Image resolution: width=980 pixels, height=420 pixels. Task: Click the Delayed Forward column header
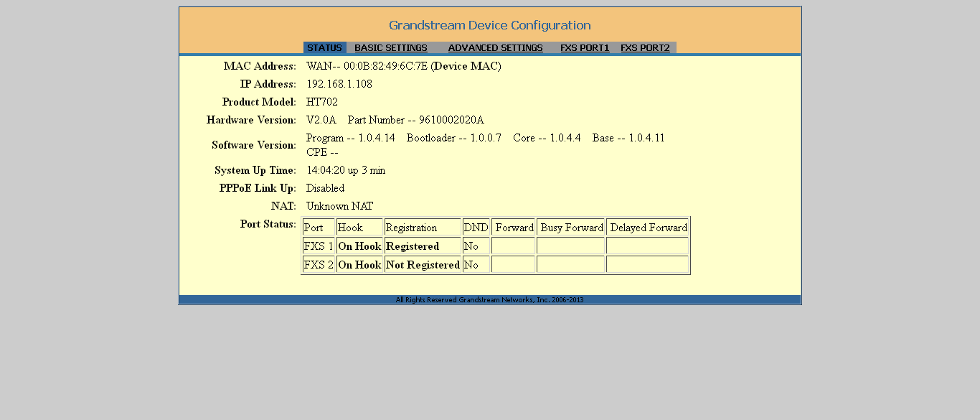648,228
